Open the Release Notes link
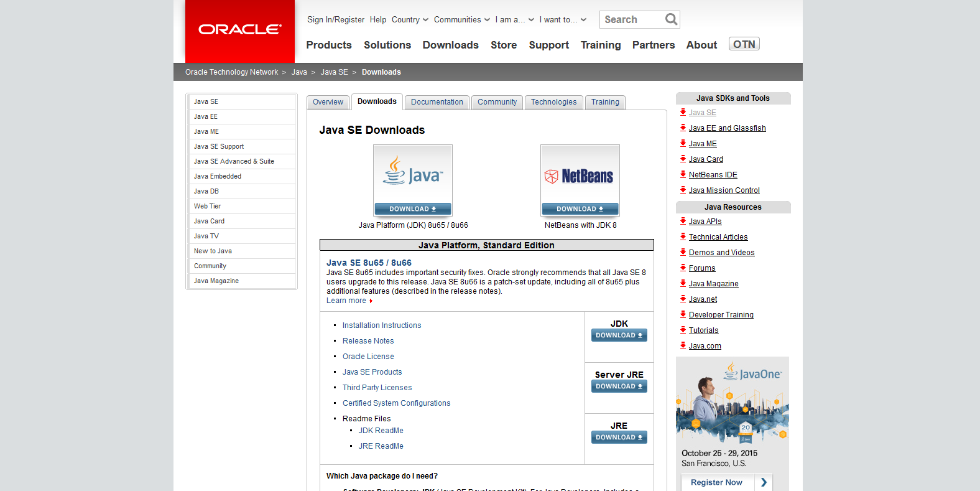Viewport: 980px width, 491px height. coord(368,341)
